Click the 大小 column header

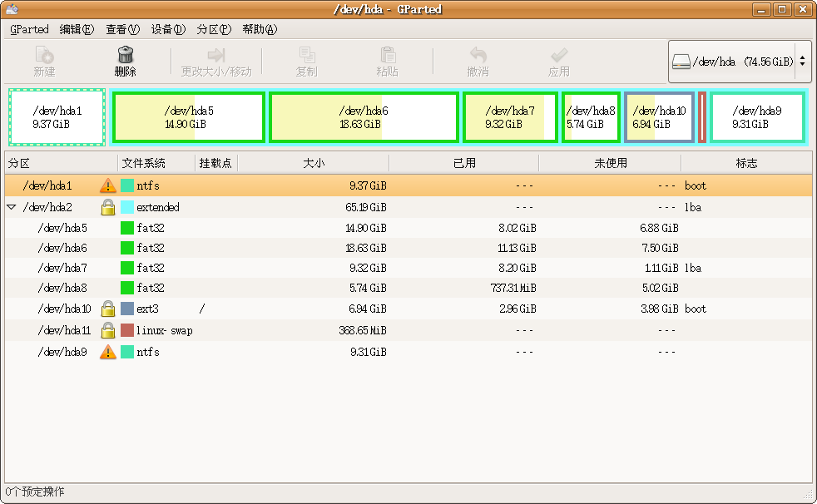[314, 164]
